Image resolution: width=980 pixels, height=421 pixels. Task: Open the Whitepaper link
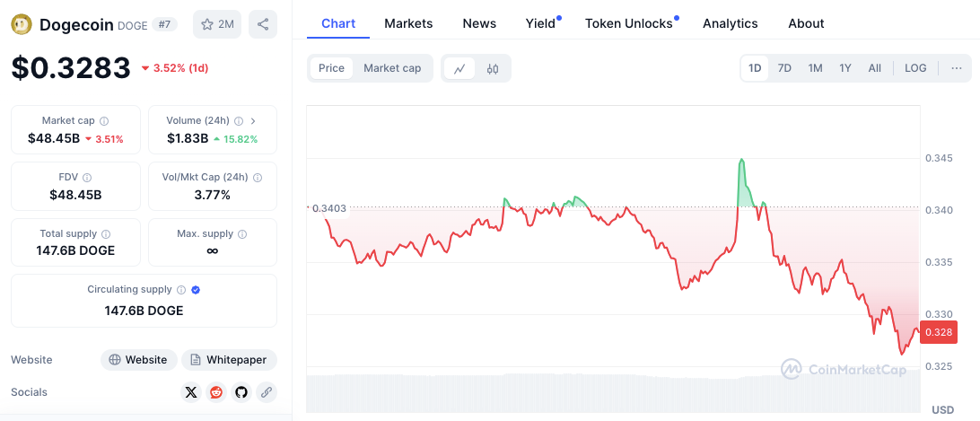[x=229, y=360]
